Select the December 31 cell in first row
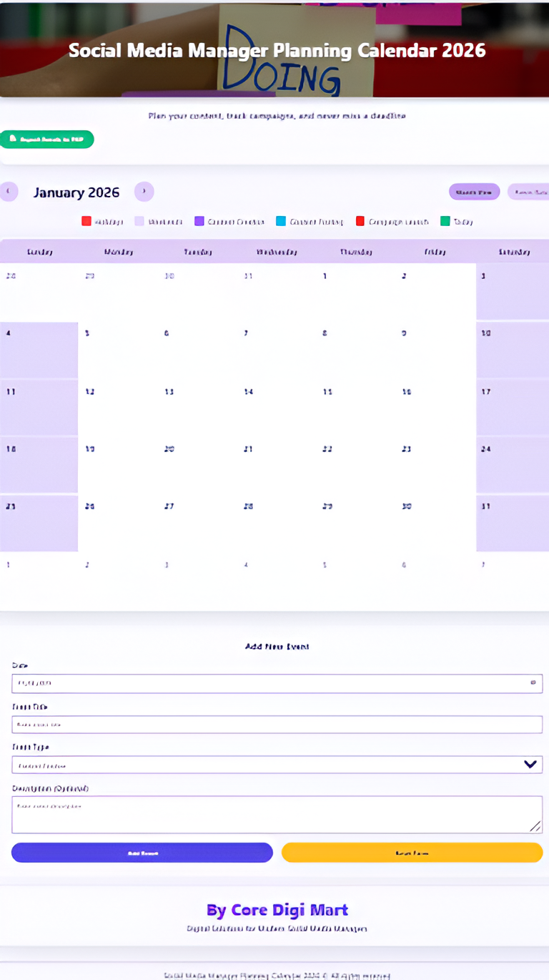 click(277, 292)
